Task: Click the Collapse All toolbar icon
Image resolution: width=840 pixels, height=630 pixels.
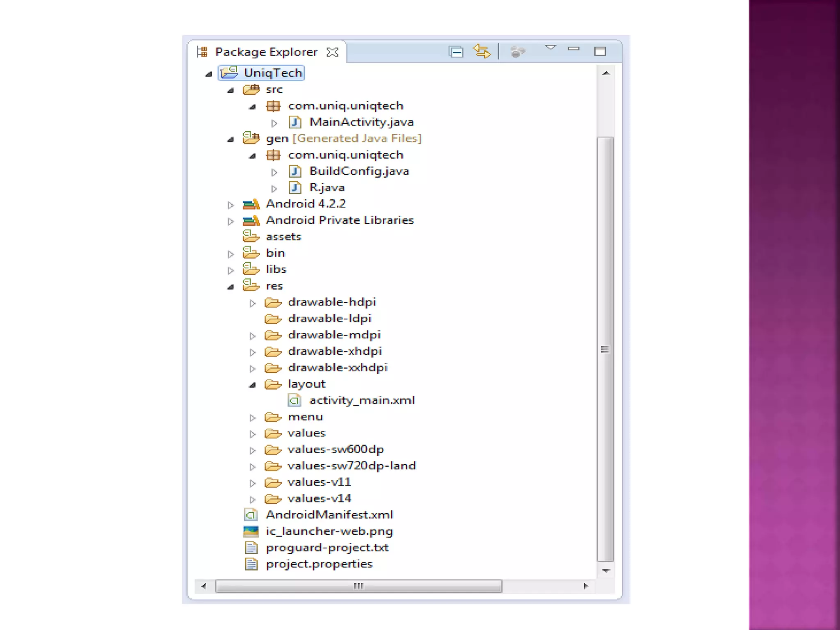Action: (x=456, y=52)
